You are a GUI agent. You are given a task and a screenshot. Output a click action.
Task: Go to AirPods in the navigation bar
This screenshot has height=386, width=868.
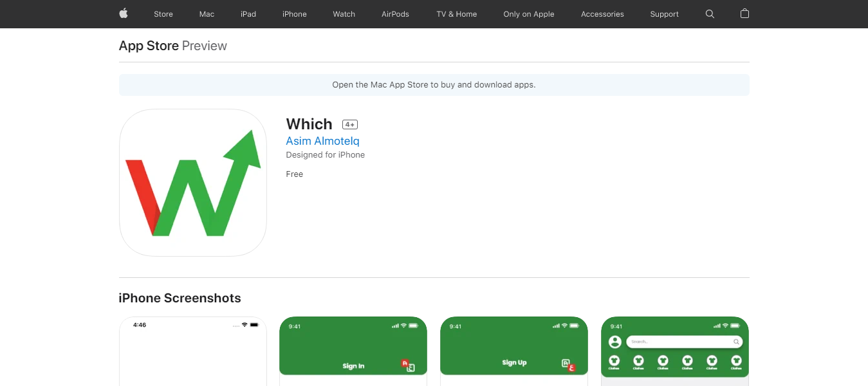point(395,14)
